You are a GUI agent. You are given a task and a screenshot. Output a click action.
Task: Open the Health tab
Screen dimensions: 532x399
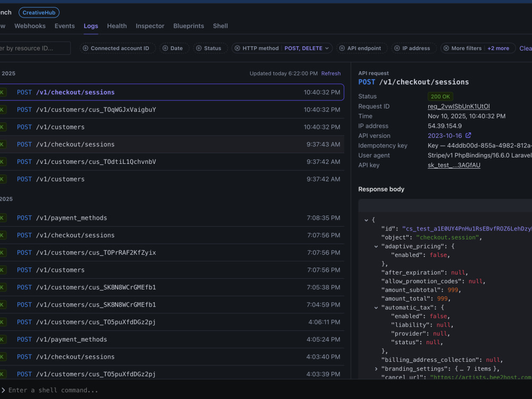(117, 26)
